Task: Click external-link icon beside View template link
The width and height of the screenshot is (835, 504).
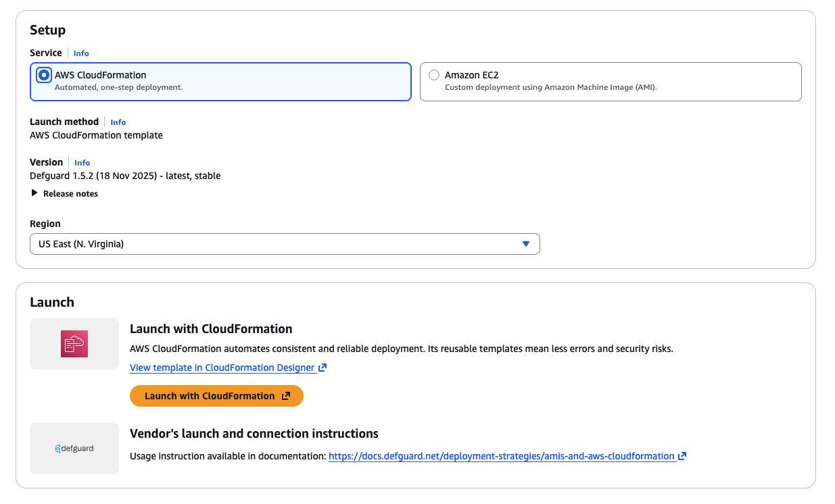Action: coord(323,368)
